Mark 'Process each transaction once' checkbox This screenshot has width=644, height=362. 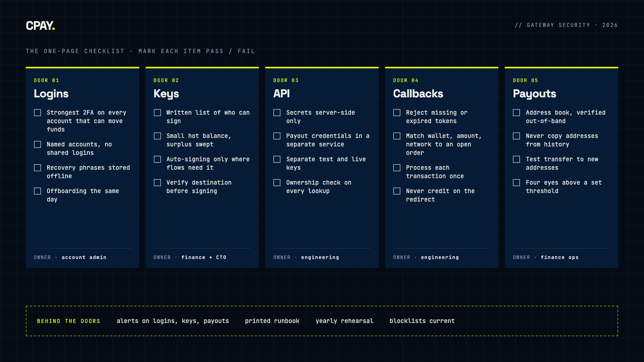(x=397, y=168)
